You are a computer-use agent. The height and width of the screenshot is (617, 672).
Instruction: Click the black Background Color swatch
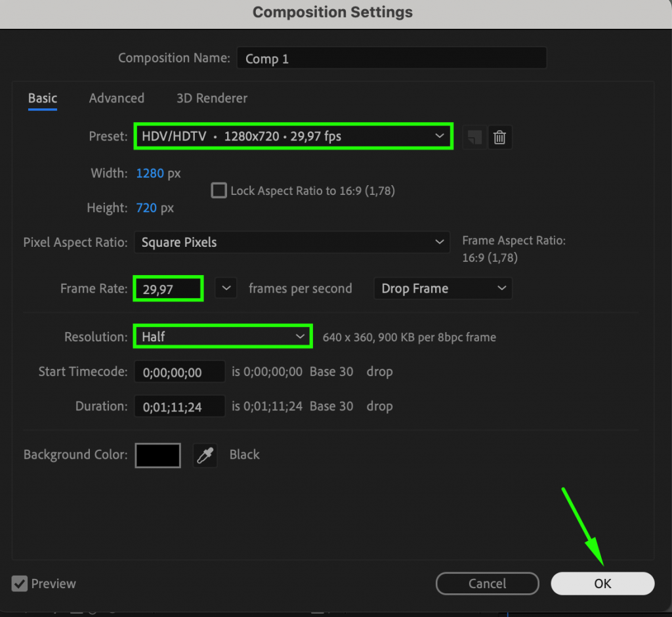point(157,455)
